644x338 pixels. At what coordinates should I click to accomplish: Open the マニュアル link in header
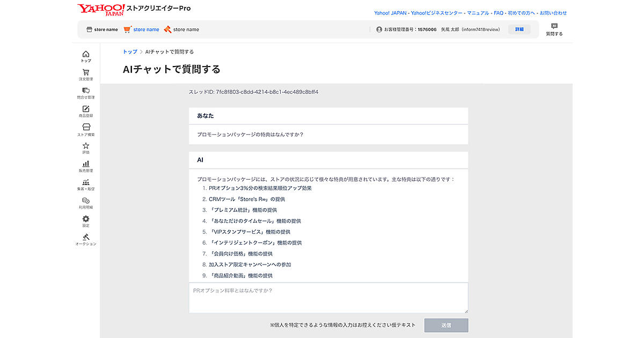tap(478, 13)
